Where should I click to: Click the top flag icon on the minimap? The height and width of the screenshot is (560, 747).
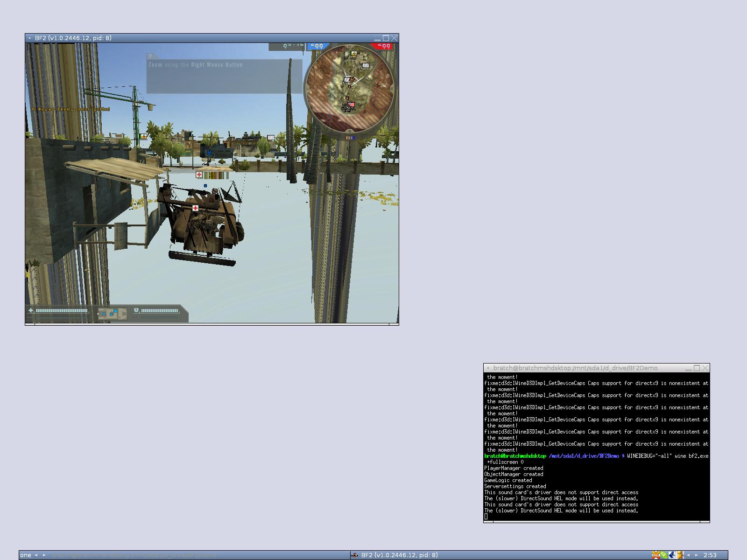point(353,54)
